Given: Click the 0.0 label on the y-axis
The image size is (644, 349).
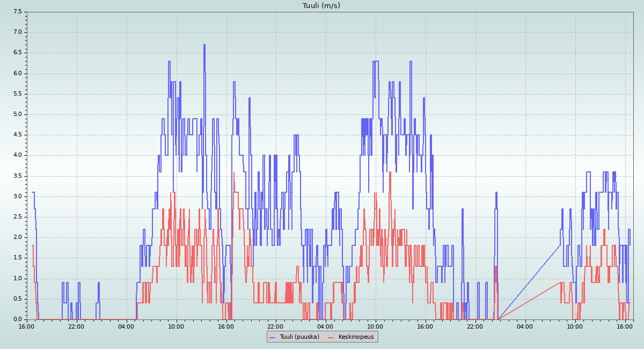Looking at the screenshot, I should tap(18, 319).
